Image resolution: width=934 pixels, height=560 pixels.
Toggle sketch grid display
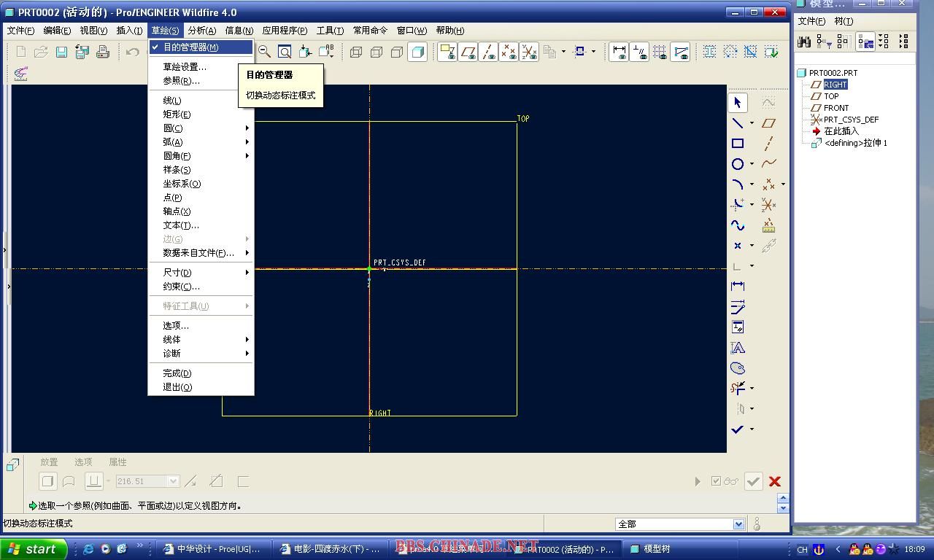tap(660, 52)
